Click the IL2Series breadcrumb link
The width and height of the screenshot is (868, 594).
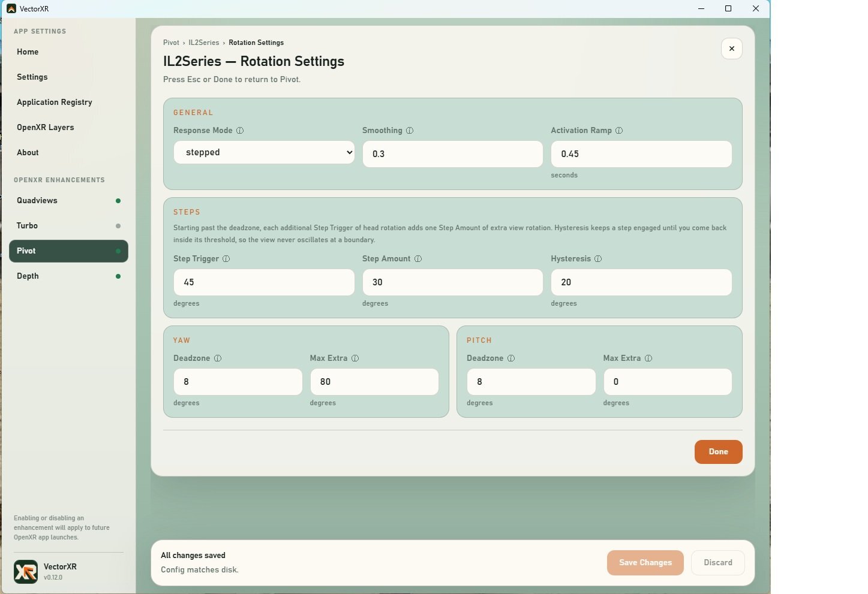204,43
